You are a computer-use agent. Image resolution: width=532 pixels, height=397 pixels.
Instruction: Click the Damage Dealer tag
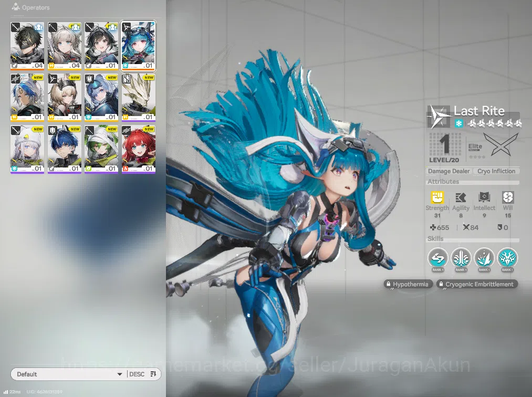[x=448, y=171]
